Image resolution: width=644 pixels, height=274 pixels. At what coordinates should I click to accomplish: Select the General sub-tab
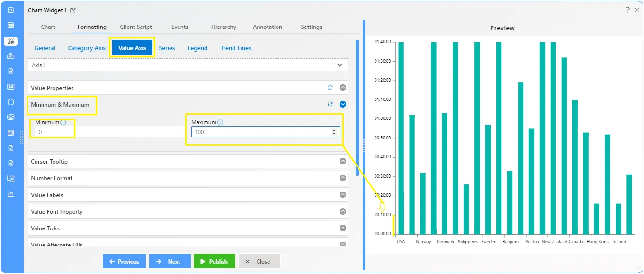[x=45, y=48]
